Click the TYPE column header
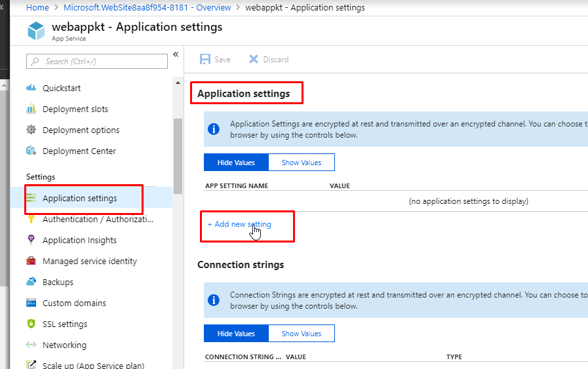This screenshot has height=369, width=588. pos(454,357)
